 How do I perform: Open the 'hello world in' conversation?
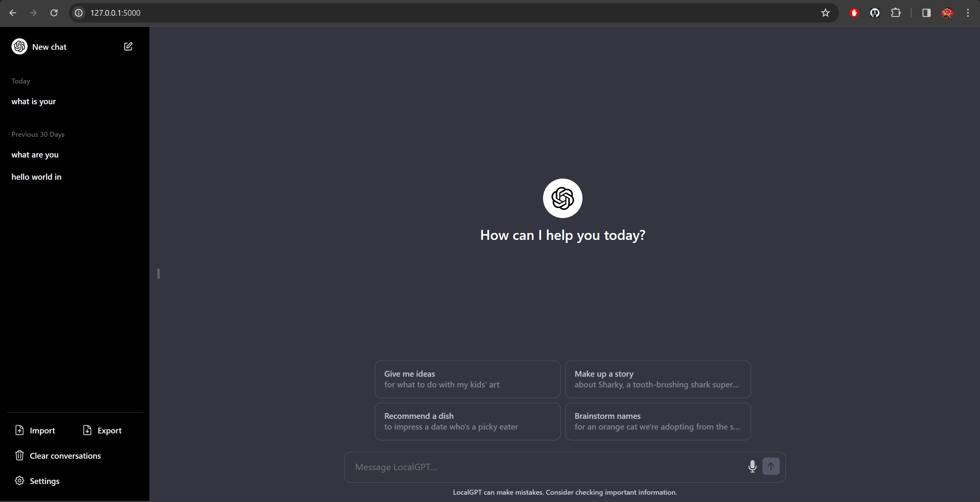[36, 177]
